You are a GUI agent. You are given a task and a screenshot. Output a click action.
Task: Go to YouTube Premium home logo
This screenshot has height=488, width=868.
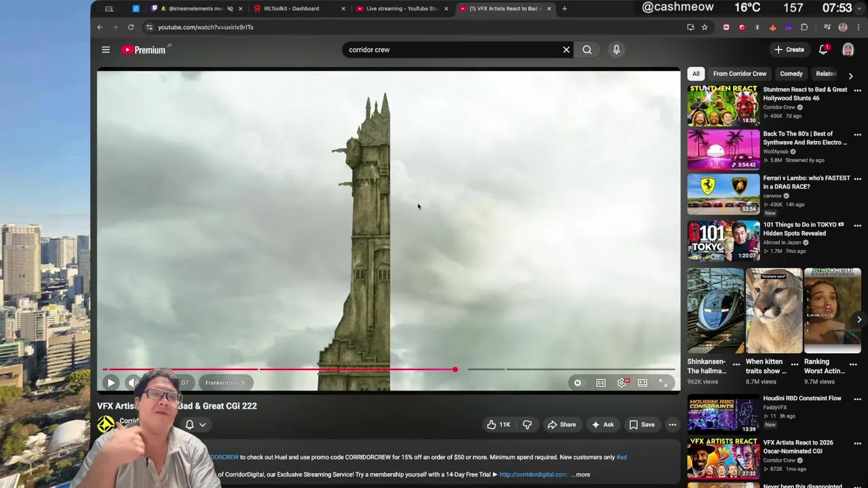click(144, 49)
